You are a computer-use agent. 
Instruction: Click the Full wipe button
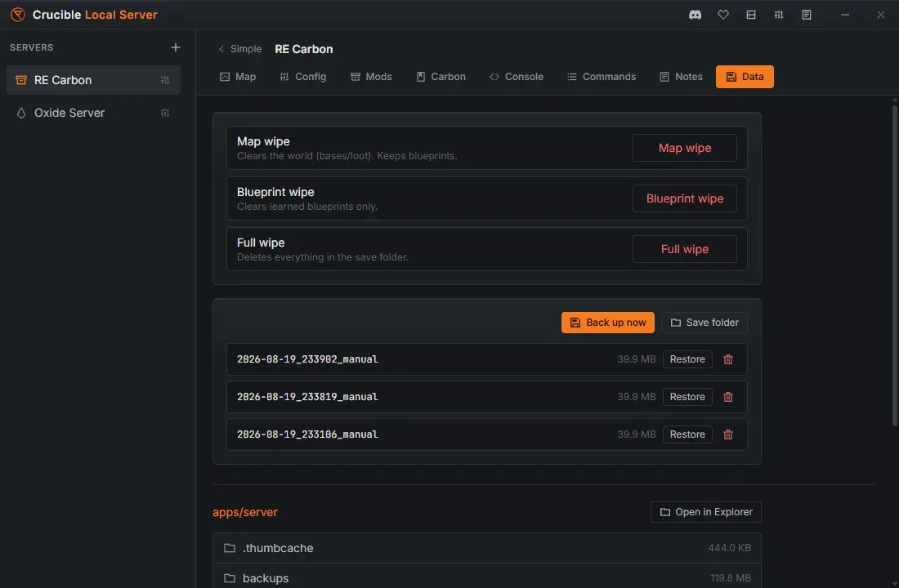coord(685,249)
